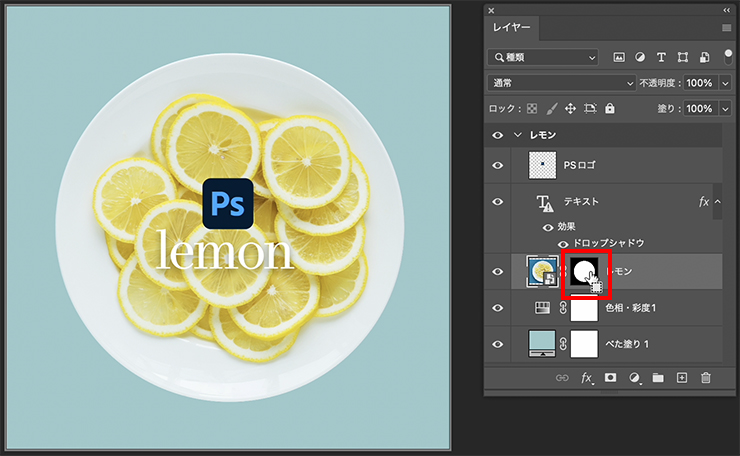Add a layer mask from bottom bar
The height and width of the screenshot is (456, 740).
610,378
